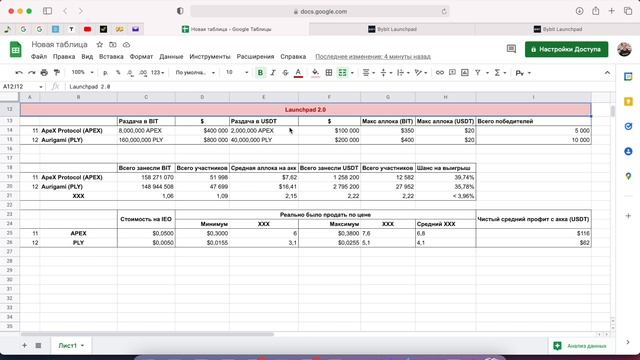
Task: Toggle merge cells button
Action: tap(342, 73)
